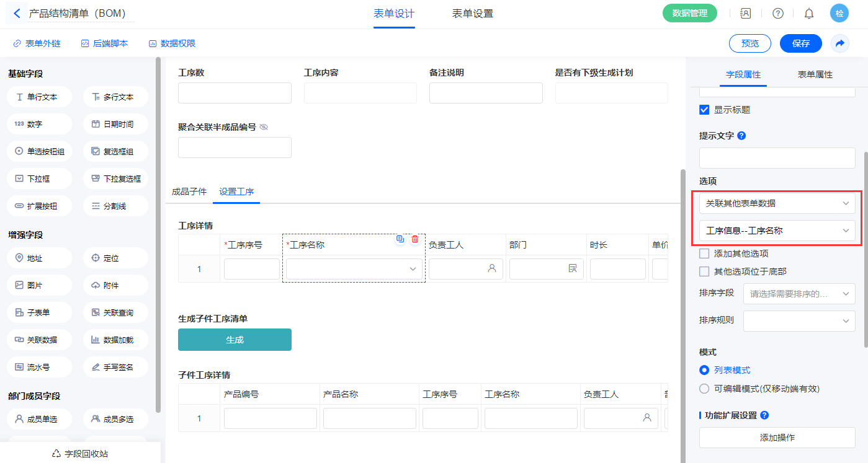Switch to the 表单设置 tab
The height and width of the screenshot is (463, 868).
click(472, 14)
